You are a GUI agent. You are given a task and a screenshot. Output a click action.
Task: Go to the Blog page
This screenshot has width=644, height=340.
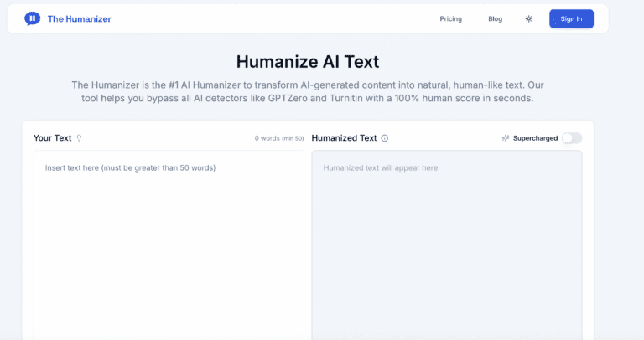[495, 19]
